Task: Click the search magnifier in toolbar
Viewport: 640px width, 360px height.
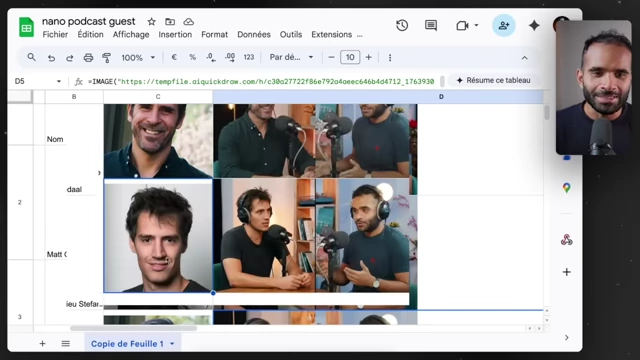Action: pyautogui.click(x=31, y=58)
